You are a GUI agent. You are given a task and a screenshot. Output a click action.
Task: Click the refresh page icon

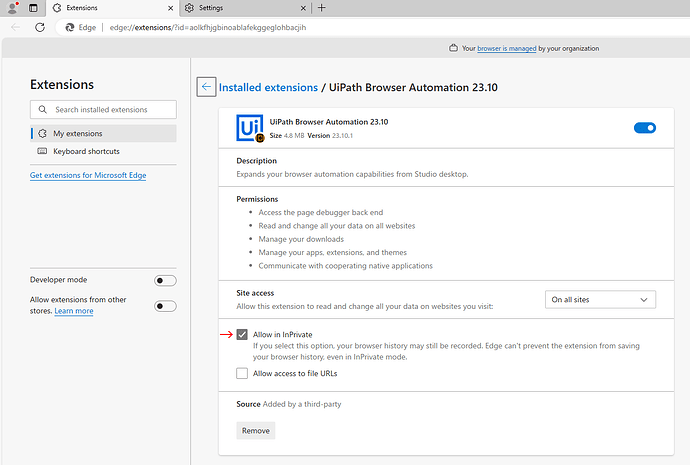point(40,27)
